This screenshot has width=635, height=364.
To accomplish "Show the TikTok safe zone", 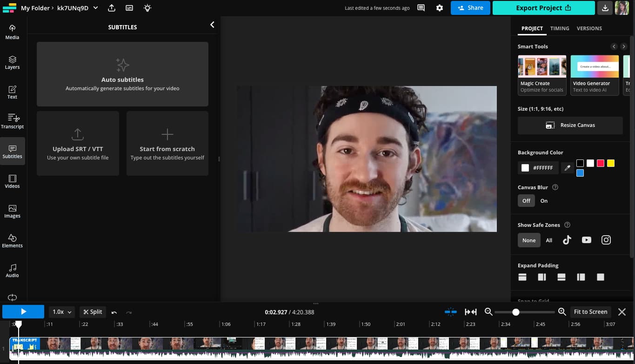I will pyautogui.click(x=567, y=240).
